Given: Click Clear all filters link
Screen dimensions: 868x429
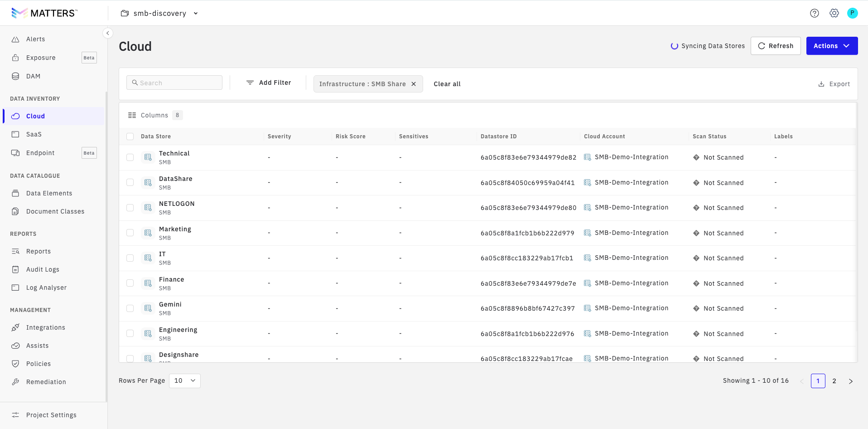Looking at the screenshot, I should [447, 84].
